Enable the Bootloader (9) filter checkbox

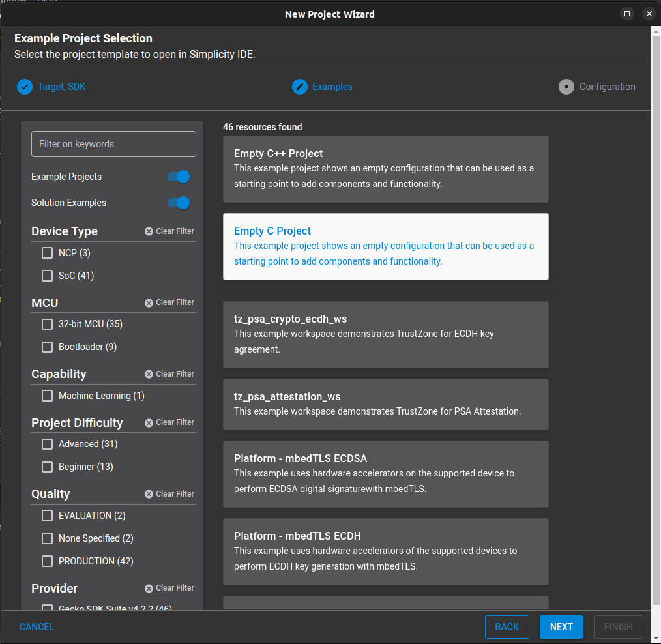point(47,347)
